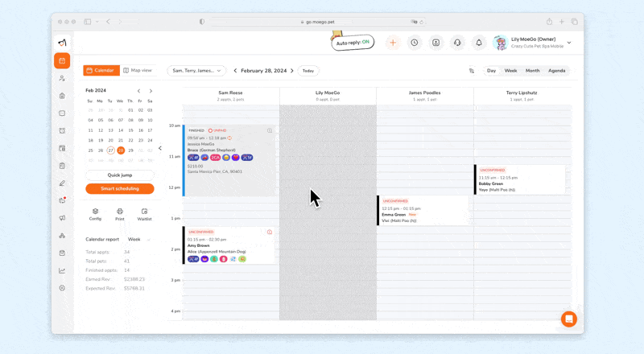Open the Waitlist
Viewport: 644px width, 354px height.
(x=144, y=214)
